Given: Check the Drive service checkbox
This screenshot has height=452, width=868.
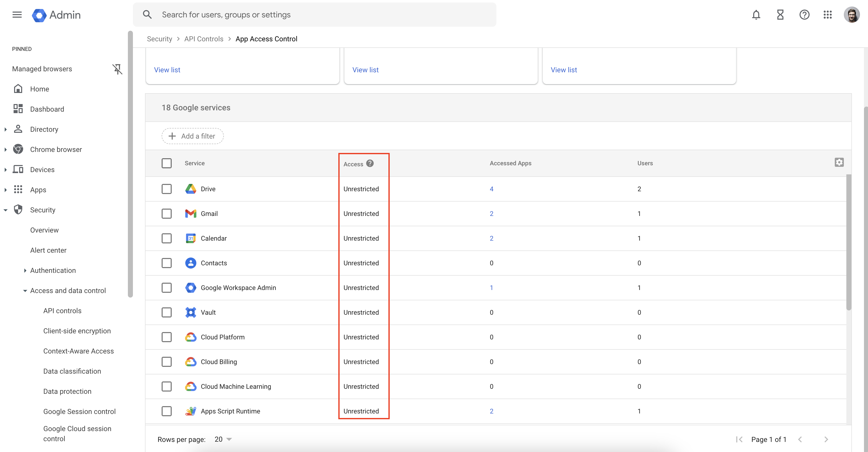Looking at the screenshot, I should point(166,189).
